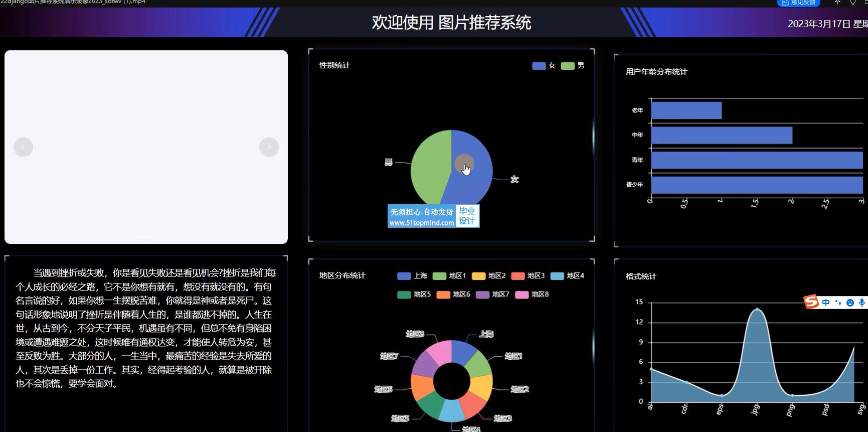Click the 地区分布统计 chart title
This screenshot has width=868, height=432.
[342, 275]
